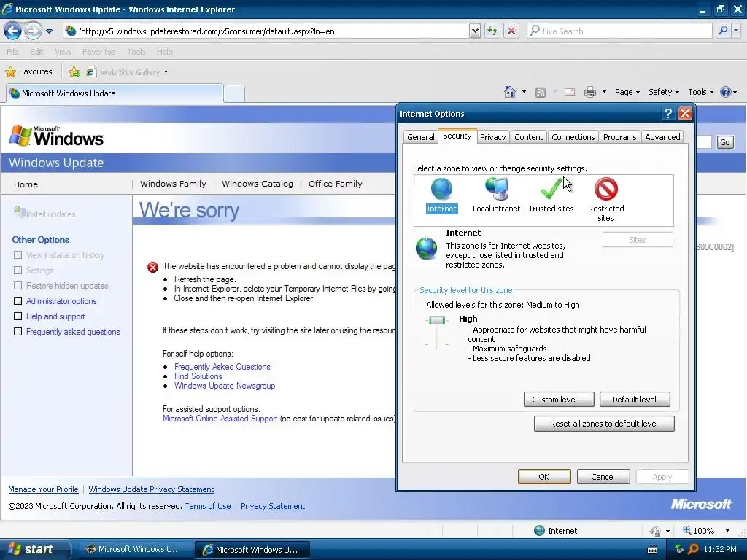This screenshot has height=560, width=747.
Task: Open Administrator options in sidebar
Action: [61, 301]
